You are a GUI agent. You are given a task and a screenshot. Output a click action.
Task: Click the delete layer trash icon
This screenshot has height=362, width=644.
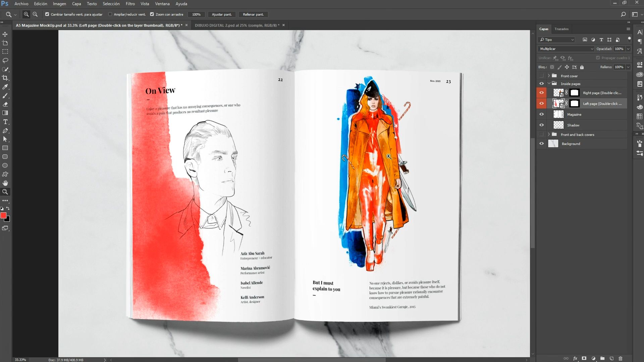click(620, 358)
